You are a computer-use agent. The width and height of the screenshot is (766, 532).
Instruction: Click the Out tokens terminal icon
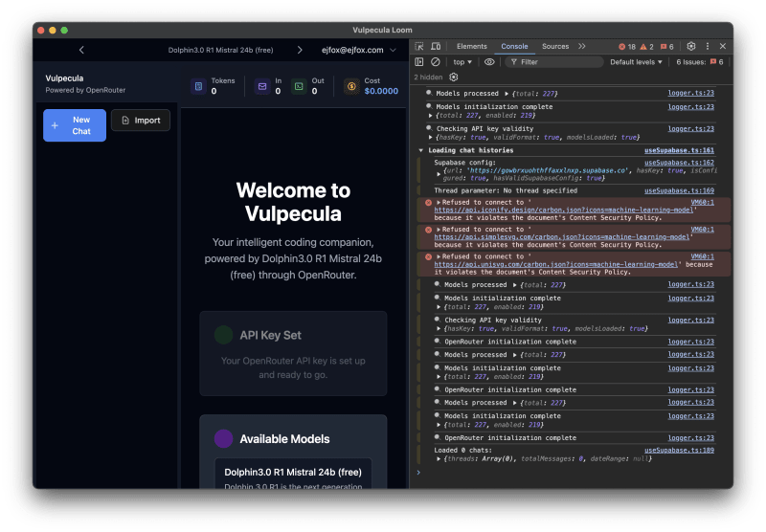coord(299,86)
